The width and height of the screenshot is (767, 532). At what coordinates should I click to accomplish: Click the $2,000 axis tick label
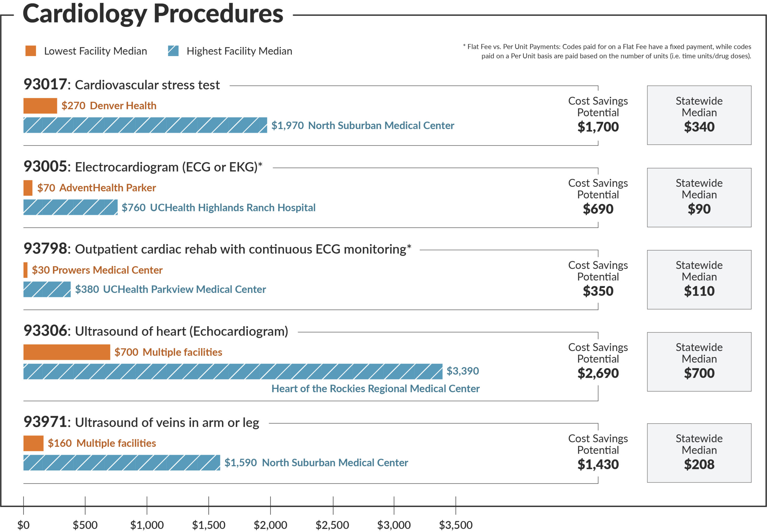[270, 525]
